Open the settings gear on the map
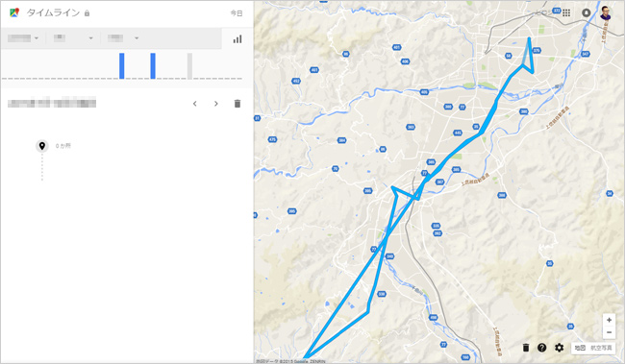The width and height of the screenshot is (625, 364). (x=560, y=348)
